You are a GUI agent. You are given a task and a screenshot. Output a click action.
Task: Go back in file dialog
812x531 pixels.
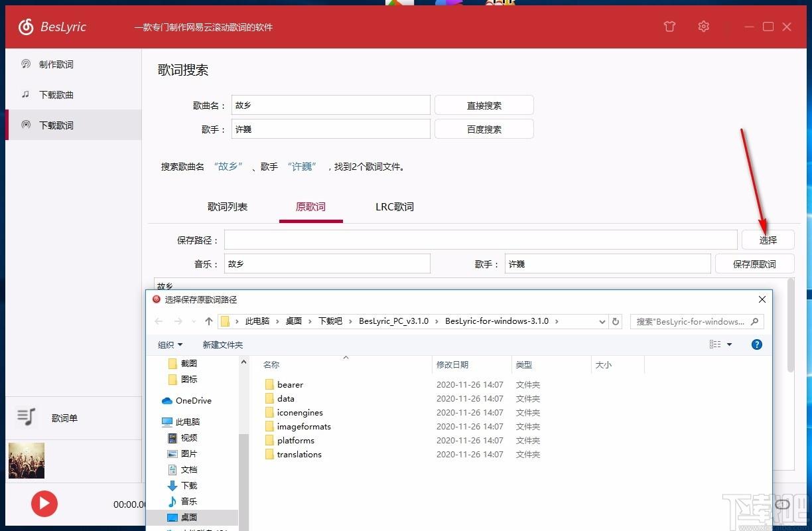159,321
